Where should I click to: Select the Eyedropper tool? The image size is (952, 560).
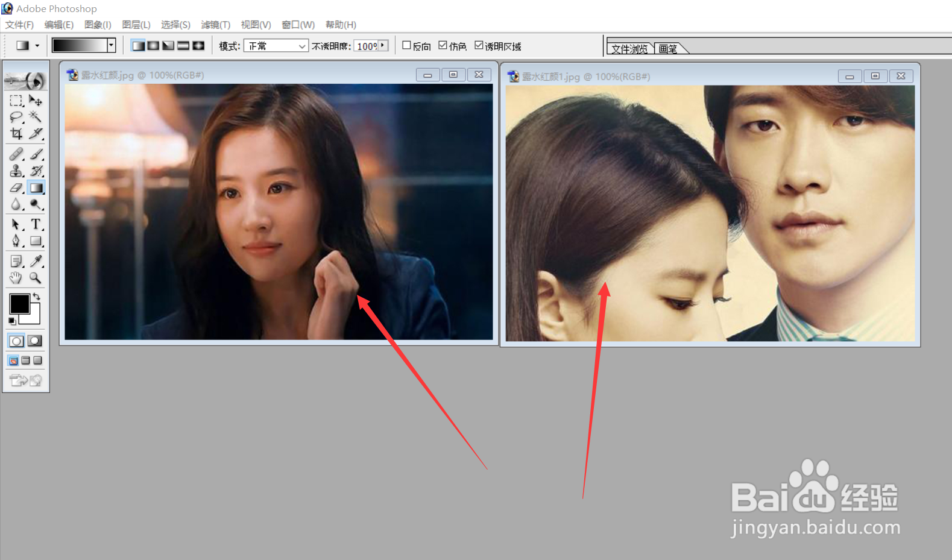point(36,261)
